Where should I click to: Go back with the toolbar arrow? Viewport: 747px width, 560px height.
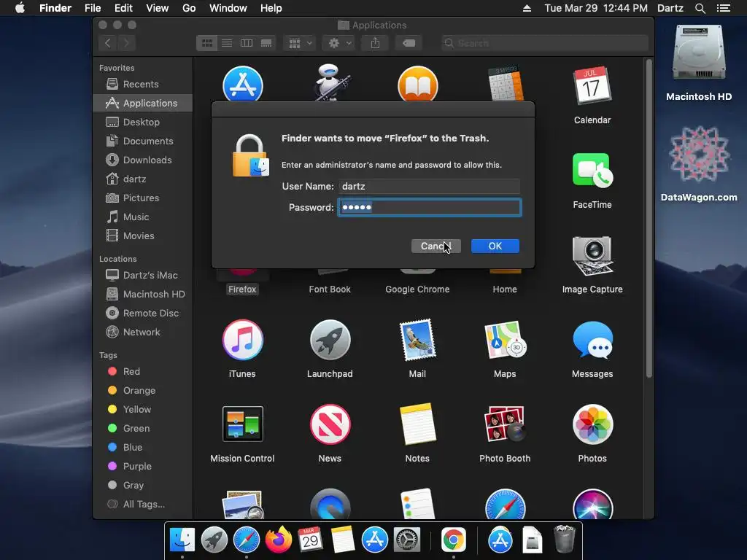(x=108, y=43)
